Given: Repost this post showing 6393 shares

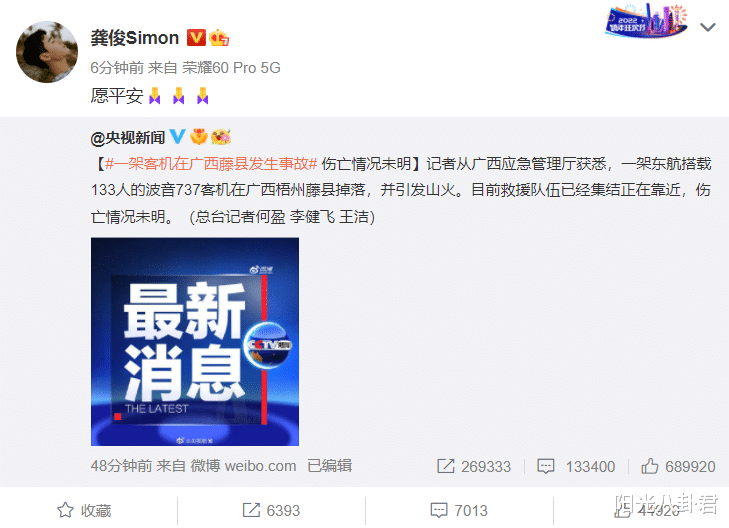Looking at the screenshot, I should [271, 510].
